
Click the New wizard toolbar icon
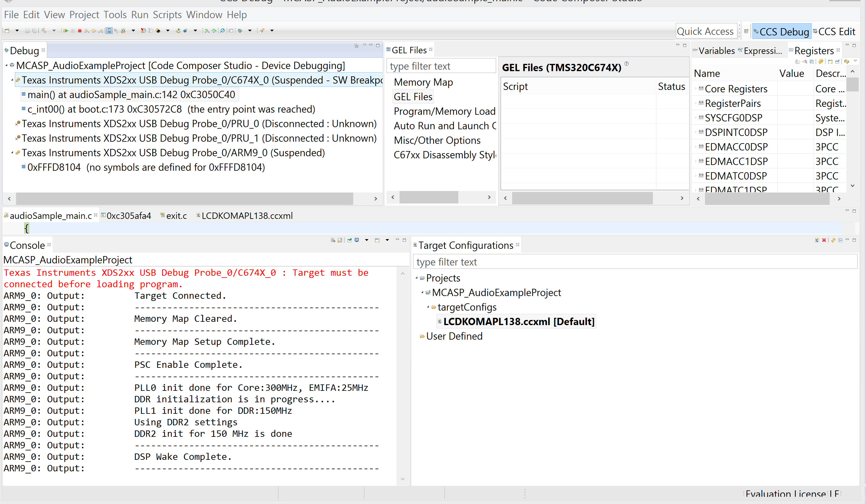tap(7, 31)
